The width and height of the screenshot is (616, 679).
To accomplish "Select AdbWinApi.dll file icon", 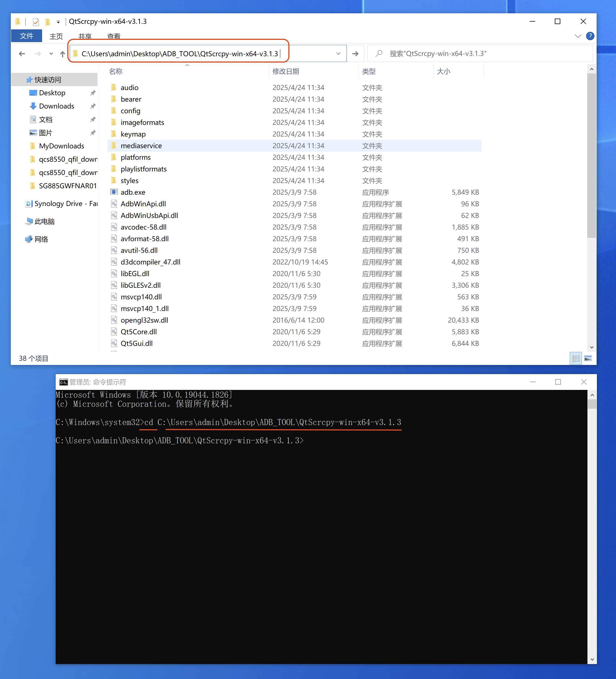I will (x=114, y=204).
